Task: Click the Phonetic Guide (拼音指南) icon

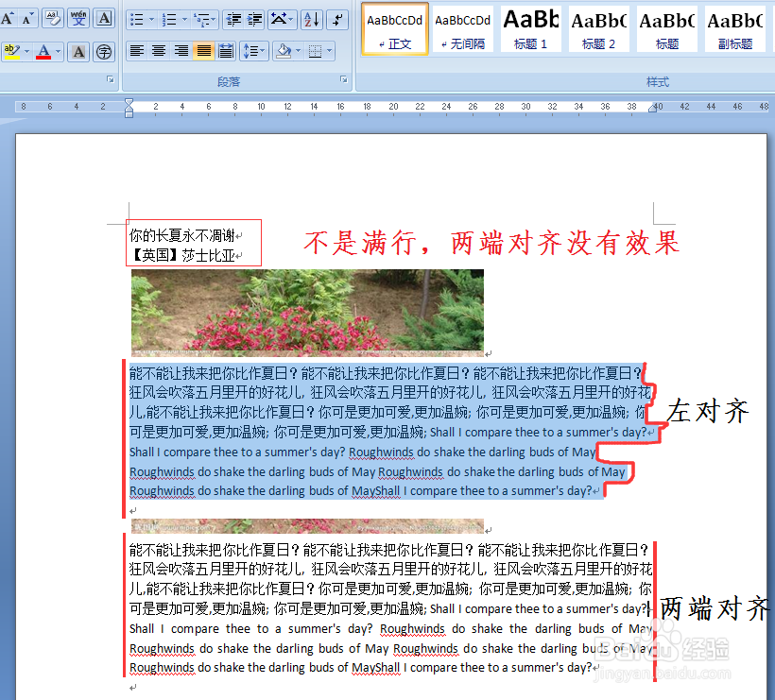Action: [78, 17]
